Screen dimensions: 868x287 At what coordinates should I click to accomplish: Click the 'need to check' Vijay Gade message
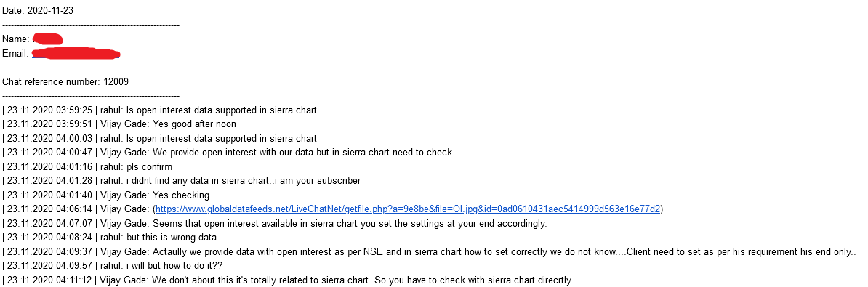click(x=233, y=152)
